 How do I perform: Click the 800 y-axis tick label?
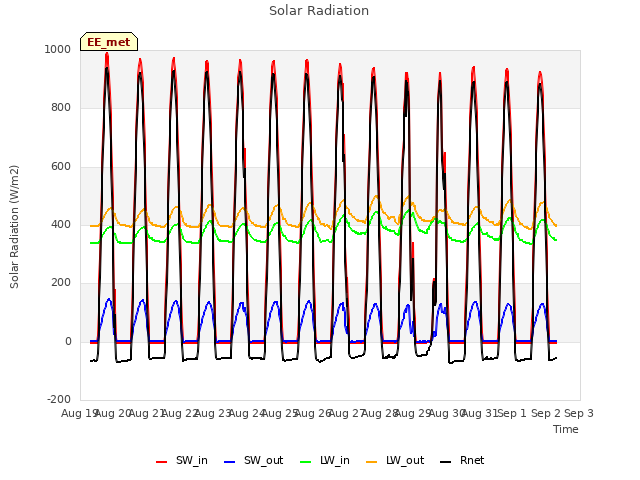[x=61, y=108]
